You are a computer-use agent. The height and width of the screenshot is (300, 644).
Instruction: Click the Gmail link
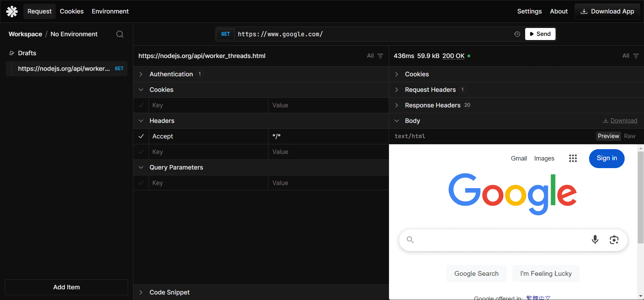[519, 158]
